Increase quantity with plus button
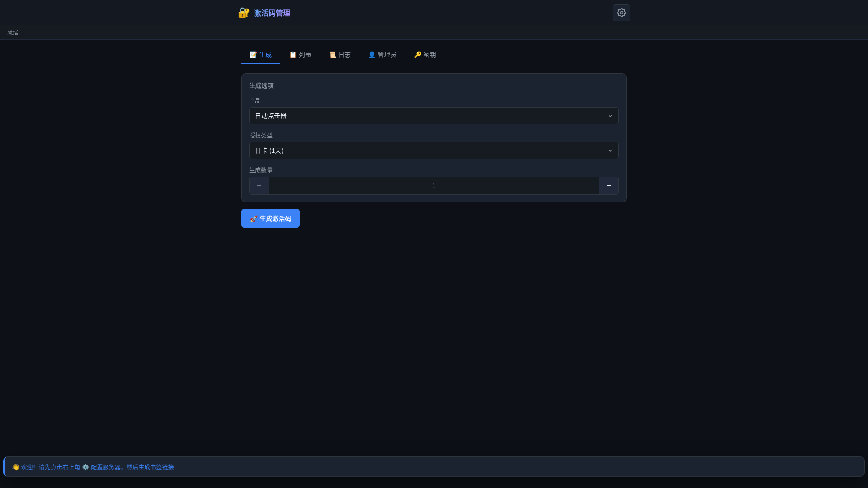 (x=609, y=186)
